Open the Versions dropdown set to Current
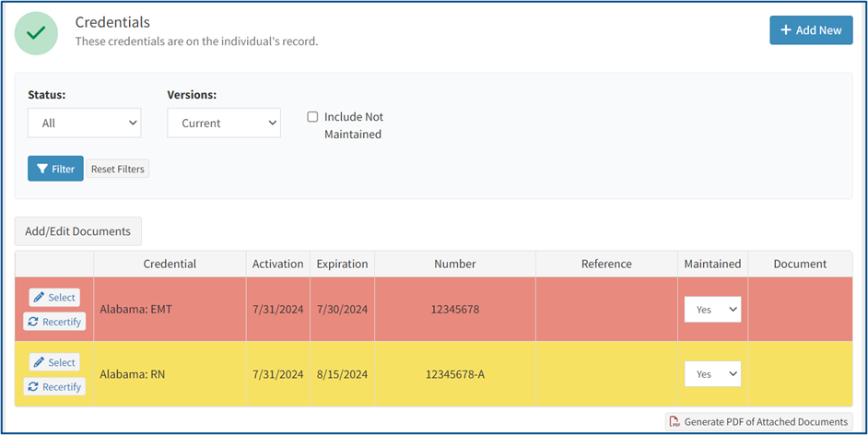Viewport: 868px width, 435px height. 224,123
